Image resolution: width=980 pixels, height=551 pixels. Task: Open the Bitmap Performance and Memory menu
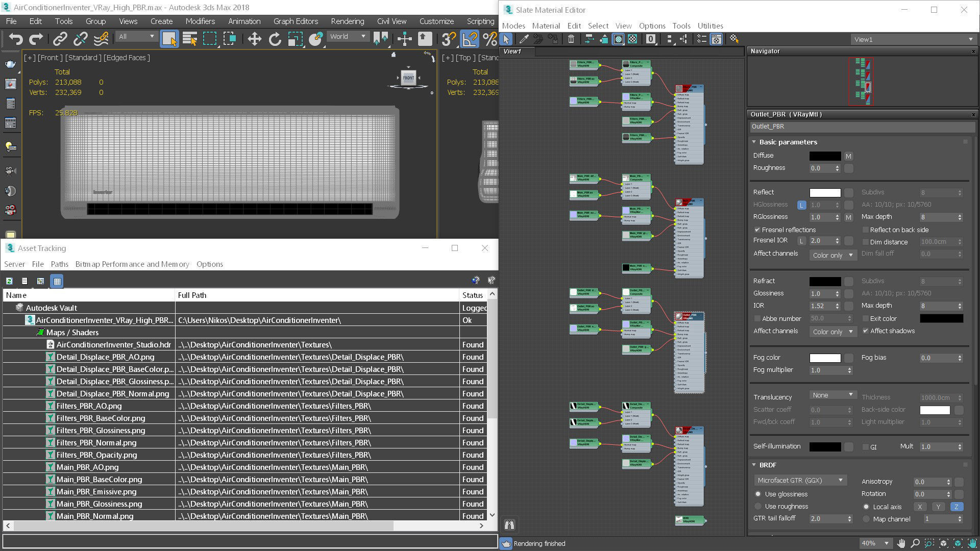(132, 264)
